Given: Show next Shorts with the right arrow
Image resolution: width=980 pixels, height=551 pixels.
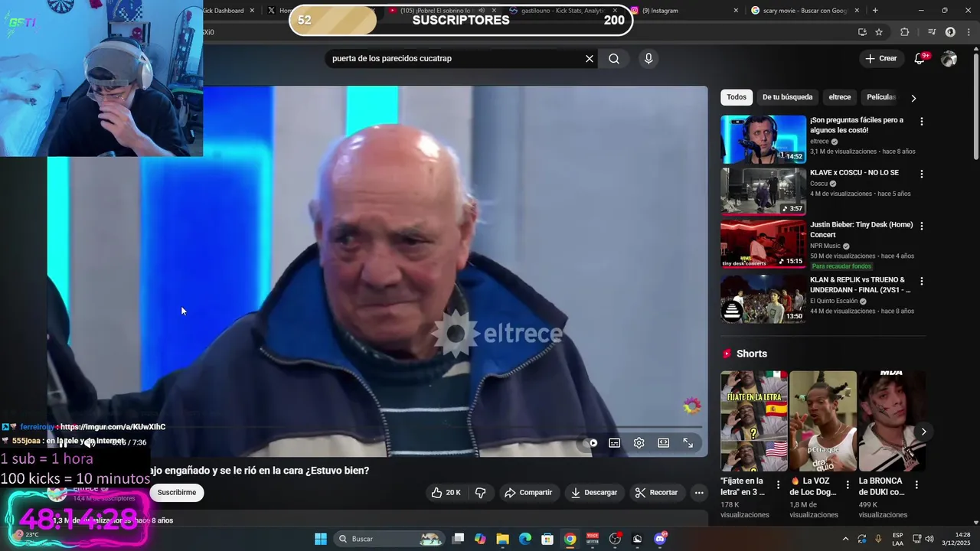Looking at the screenshot, I should pyautogui.click(x=923, y=432).
